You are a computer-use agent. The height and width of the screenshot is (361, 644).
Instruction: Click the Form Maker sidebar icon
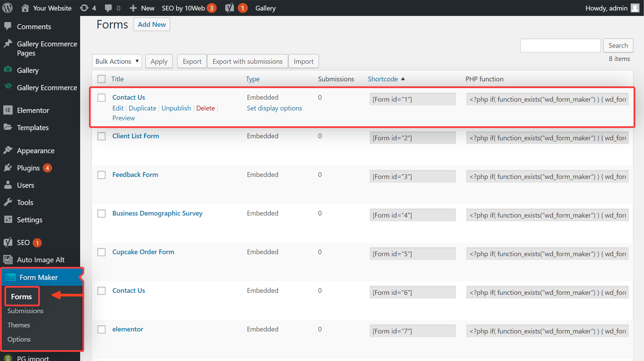coord(11,277)
